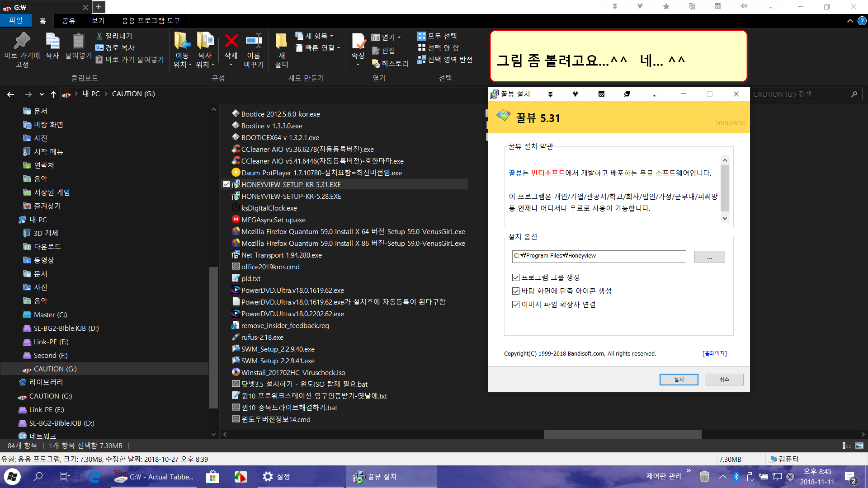Select rufus-2.18.exe file
The height and width of the screenshot is (488, 868).
tap(262, 337)
